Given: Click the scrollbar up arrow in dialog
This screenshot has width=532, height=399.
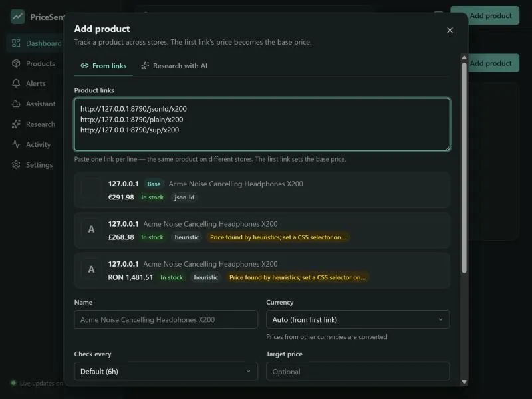Looking at the screenshot, I should (x=464, y=57).
